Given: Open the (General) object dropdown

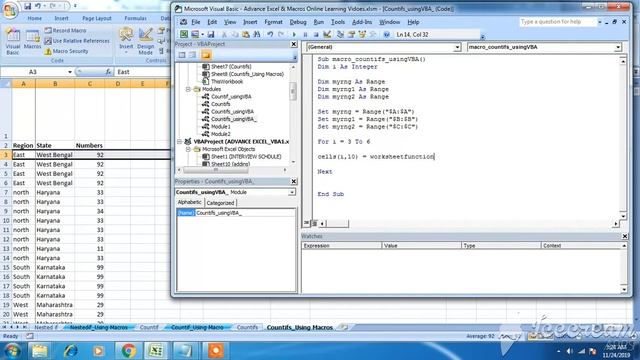Looking at the screenshot, I should click(x=457, y=47).
